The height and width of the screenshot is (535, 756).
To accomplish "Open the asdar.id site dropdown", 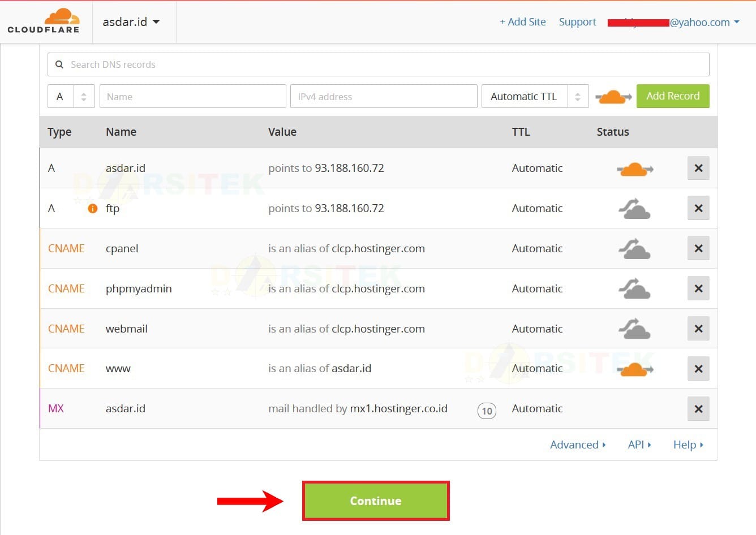I will coord(131,22).
